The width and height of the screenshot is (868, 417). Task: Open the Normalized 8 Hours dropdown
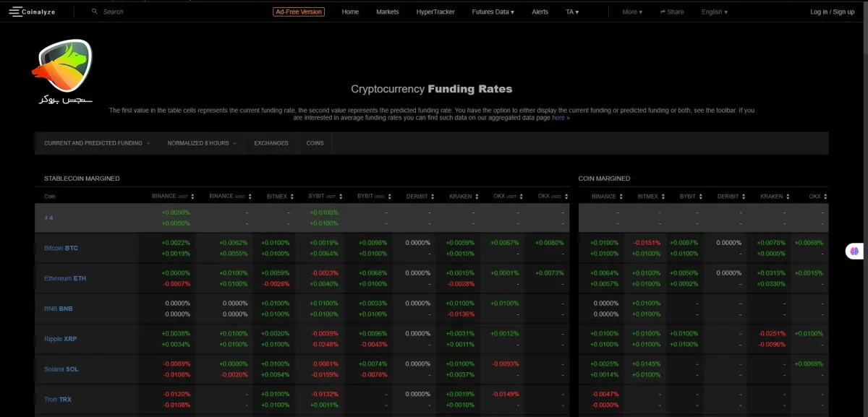201,143
